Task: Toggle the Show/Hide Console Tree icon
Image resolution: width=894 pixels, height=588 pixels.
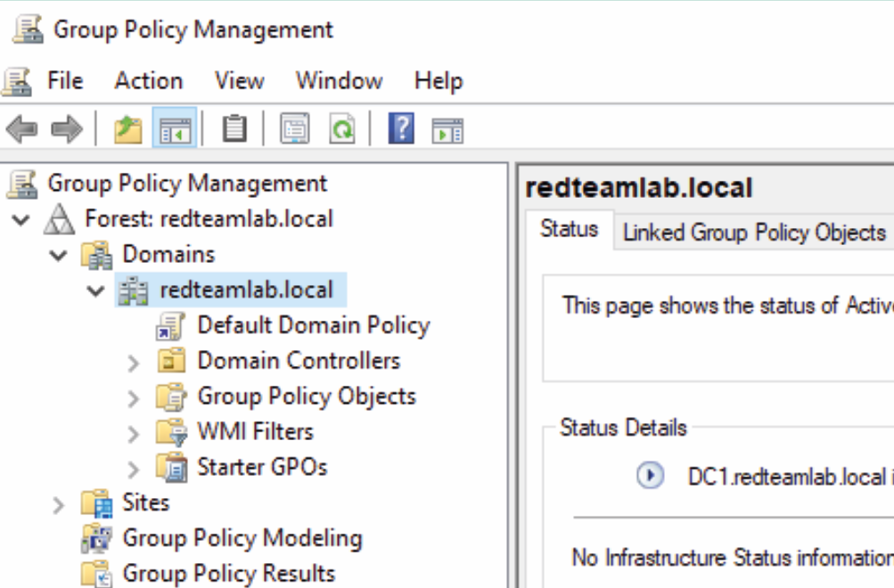Action: click(175, 129)
